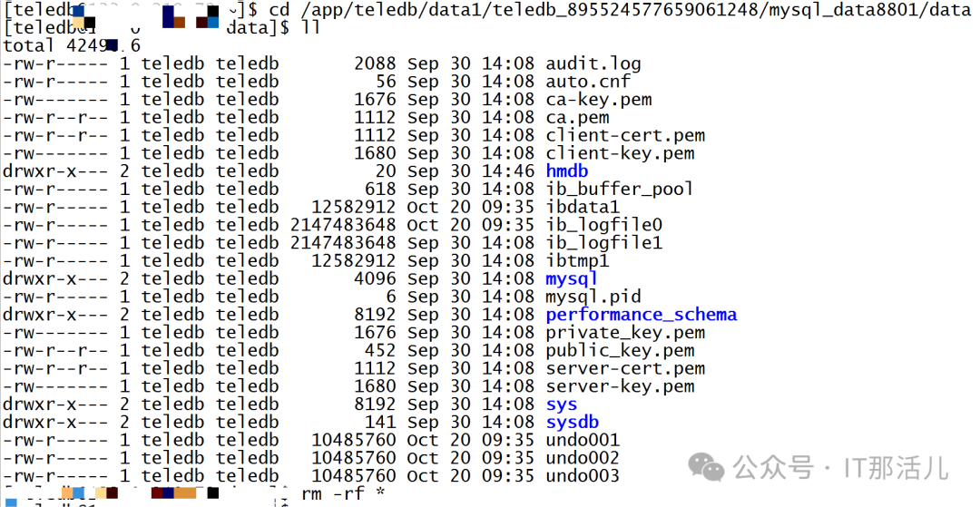Click the ib_buffer_pool filename
980x507 pixels.
tap(620, 189)
